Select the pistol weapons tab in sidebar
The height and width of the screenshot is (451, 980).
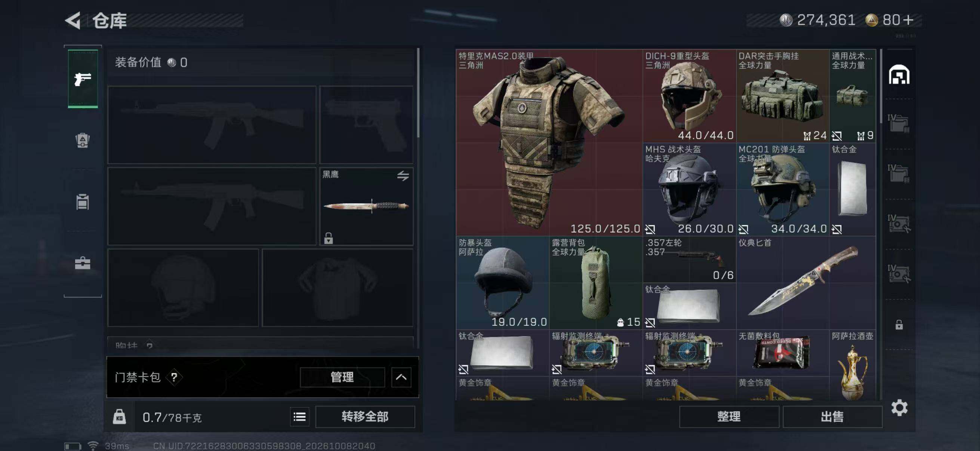coord(83,79)
